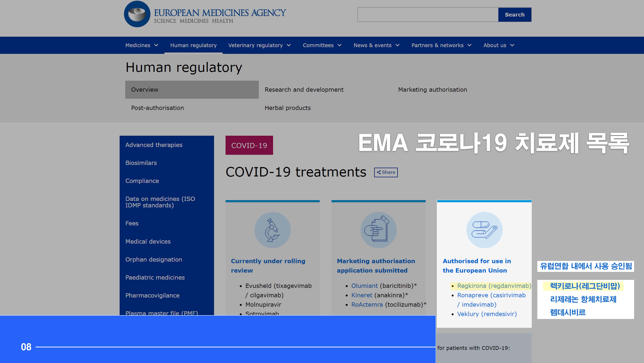
Task: Expand the Partners & networks chevron
Action: (469, 45)
